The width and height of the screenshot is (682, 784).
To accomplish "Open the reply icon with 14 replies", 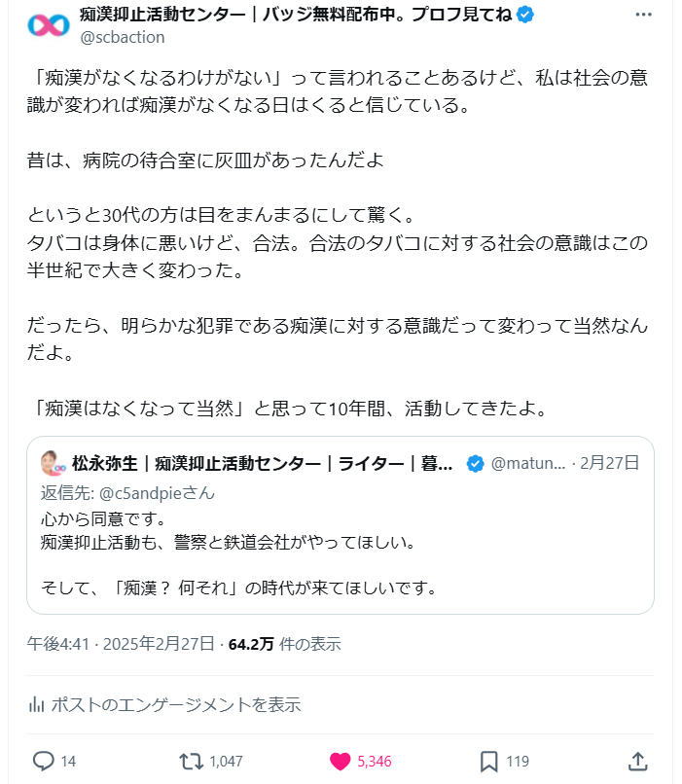I will click(44, 761).
